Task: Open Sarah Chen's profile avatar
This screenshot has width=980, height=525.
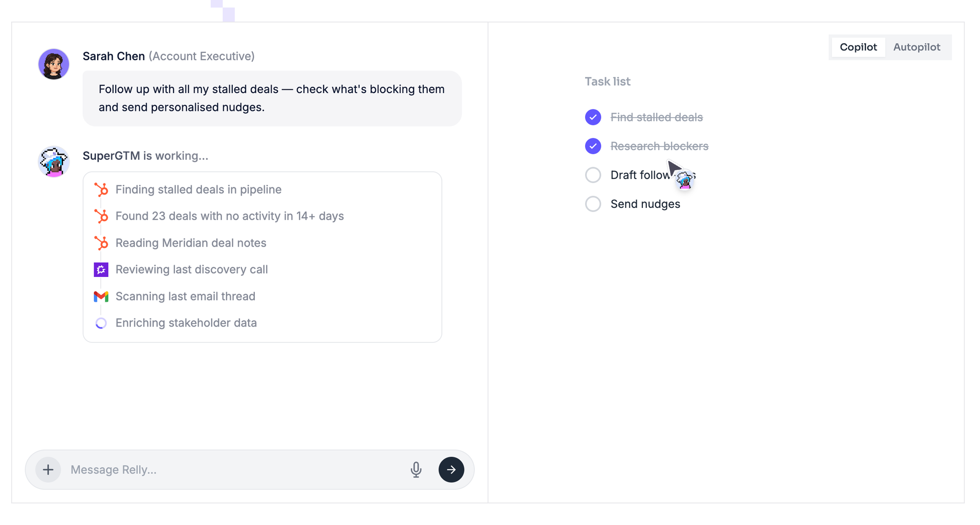Action: (54, 64)
